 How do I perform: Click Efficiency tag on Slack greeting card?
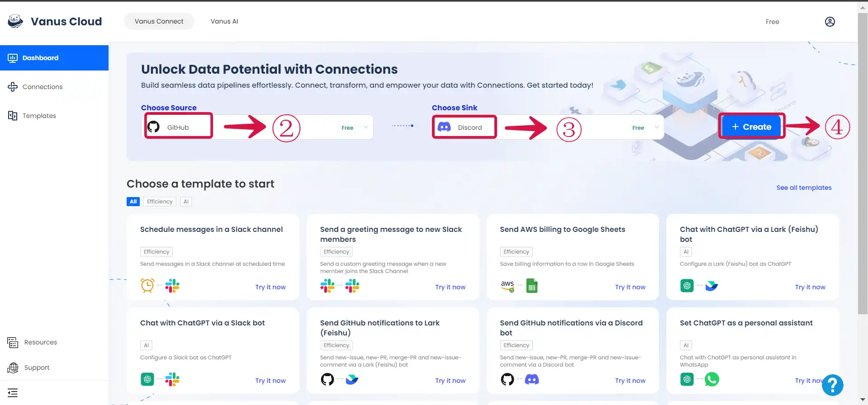click(x=337, y=252)
